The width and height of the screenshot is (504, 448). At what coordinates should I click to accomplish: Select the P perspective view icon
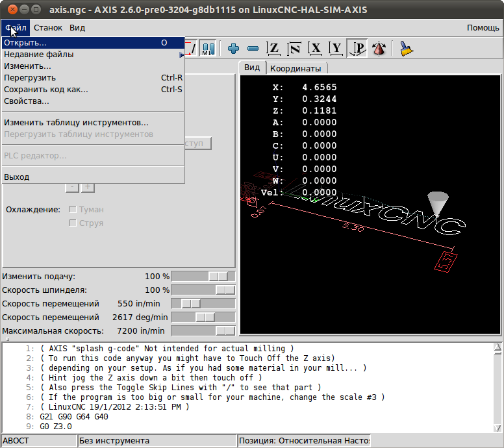pyautogui.click(x=357, y=49)
